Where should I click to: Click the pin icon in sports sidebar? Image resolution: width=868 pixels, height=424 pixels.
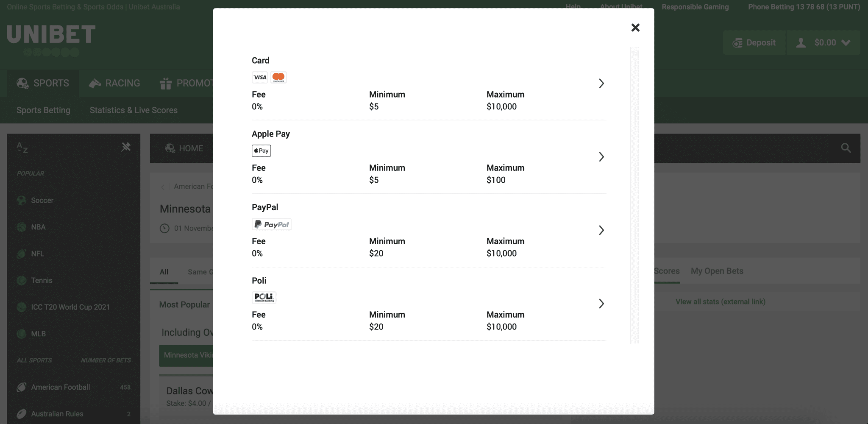126,147
